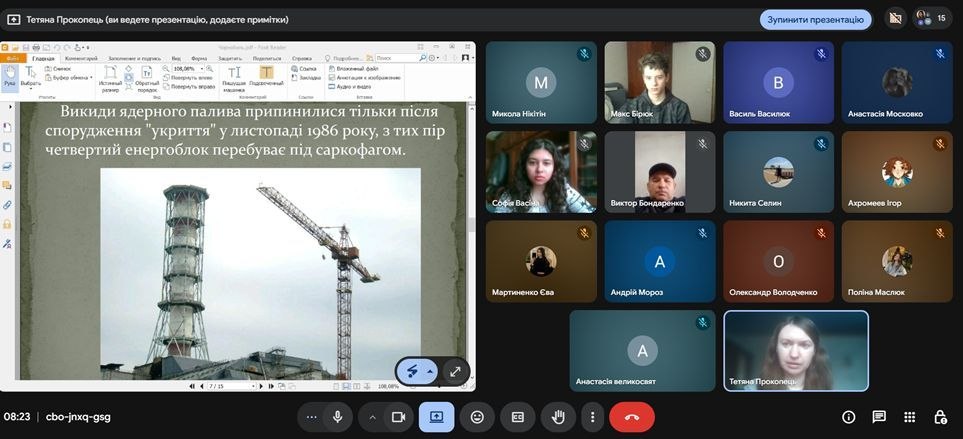The image size is (963, 439).
Task: Toggle closed captions on
Action: click(x=518, y=417)
